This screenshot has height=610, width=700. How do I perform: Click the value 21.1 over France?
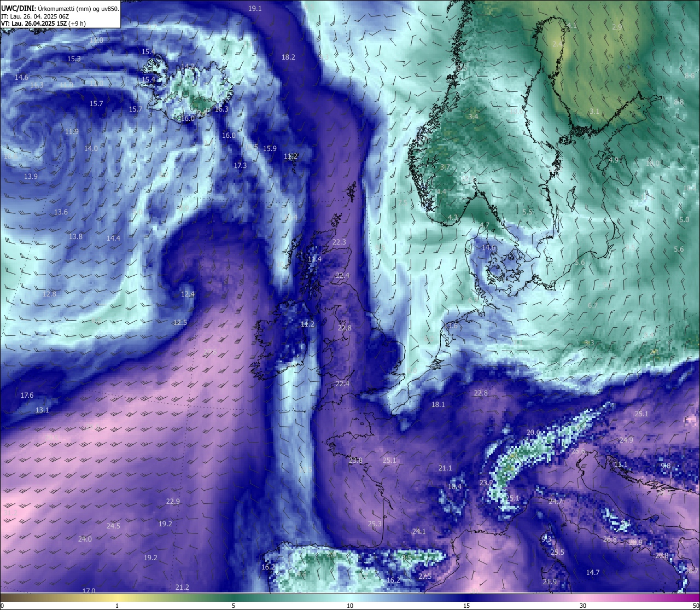[x=445, y=468]
